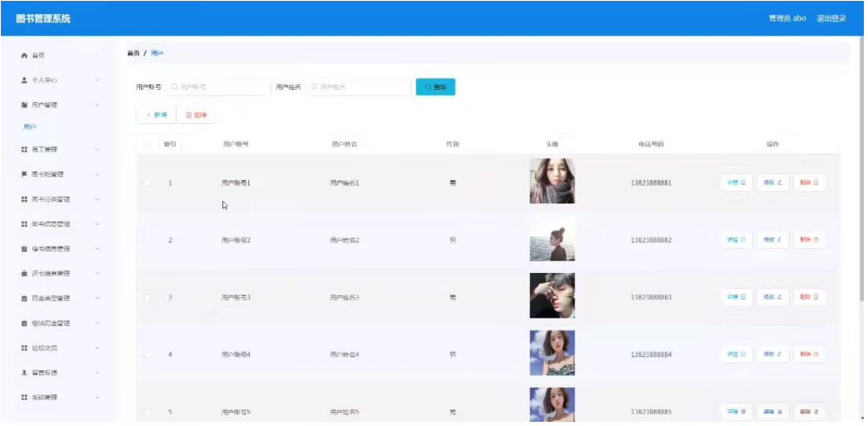This screenshot has width=868, height=426.
Task: Click 删除 for row 用户账号3
Action: [809, 297]
